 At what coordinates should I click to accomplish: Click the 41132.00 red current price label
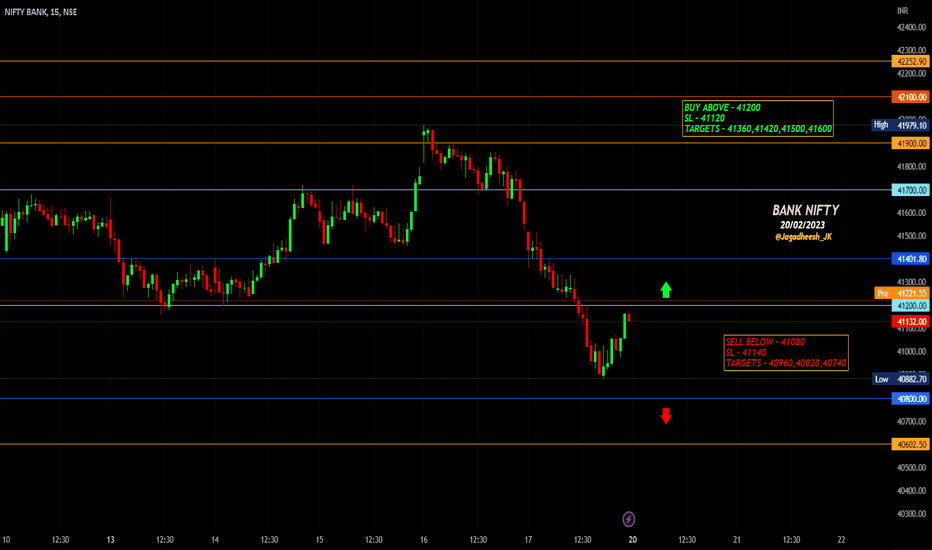point(910,322)
